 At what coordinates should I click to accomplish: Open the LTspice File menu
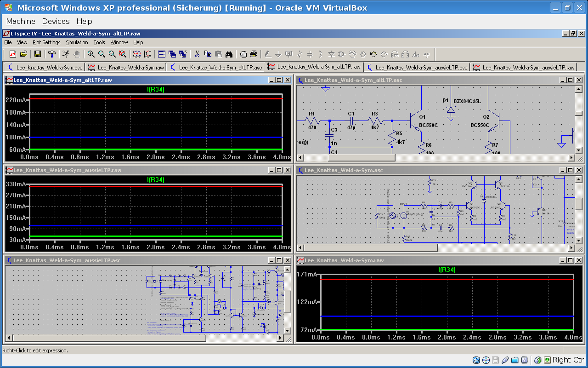click(8, 42)
